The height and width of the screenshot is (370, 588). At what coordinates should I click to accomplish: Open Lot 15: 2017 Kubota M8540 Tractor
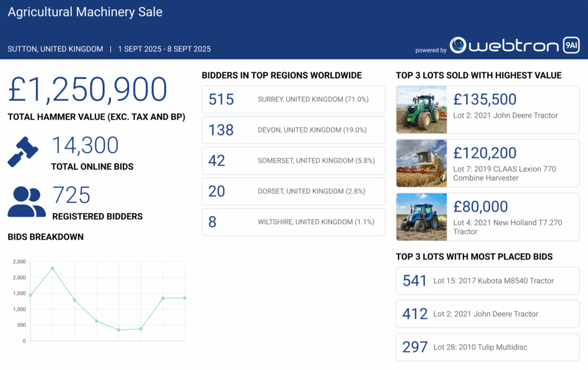pyautogui.click(x=488, y=281)
